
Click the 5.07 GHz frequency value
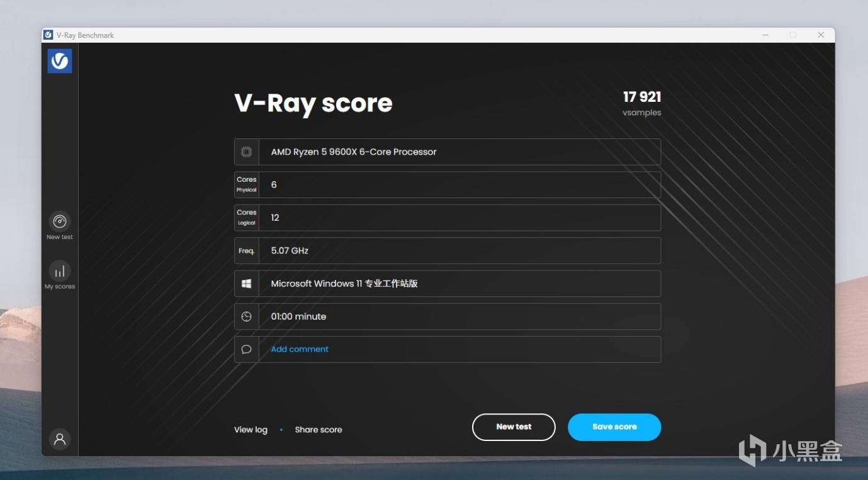click(x=290, y=250)
